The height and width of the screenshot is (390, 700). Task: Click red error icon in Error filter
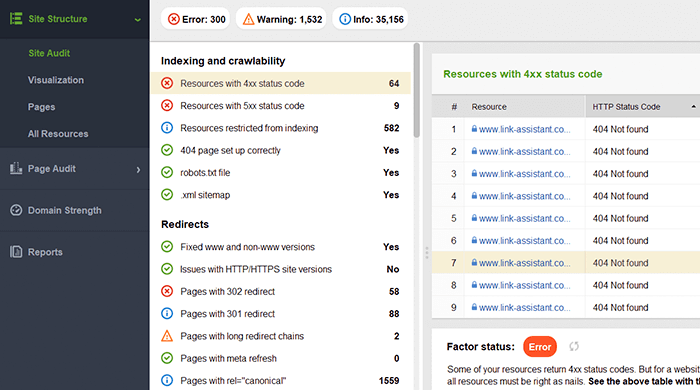pos(174,19)
